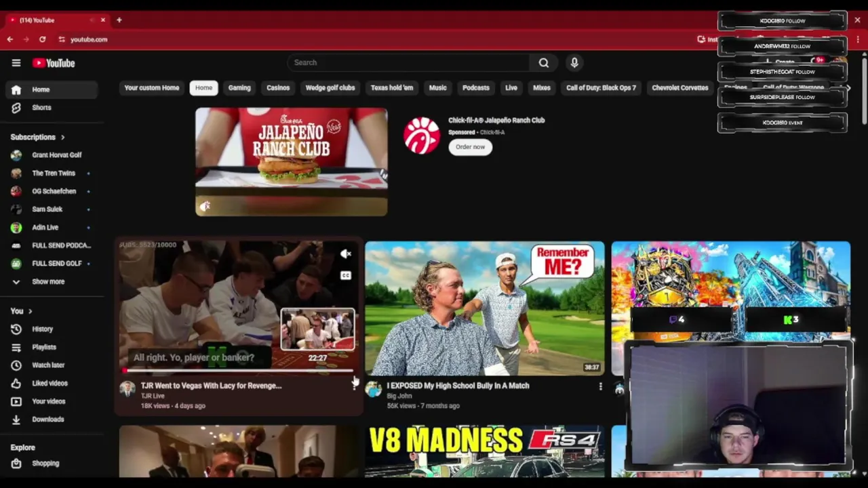Click the Big John channel name
Image resolution: width=868 pixels, height=488 pixels.
pos(399,396)
